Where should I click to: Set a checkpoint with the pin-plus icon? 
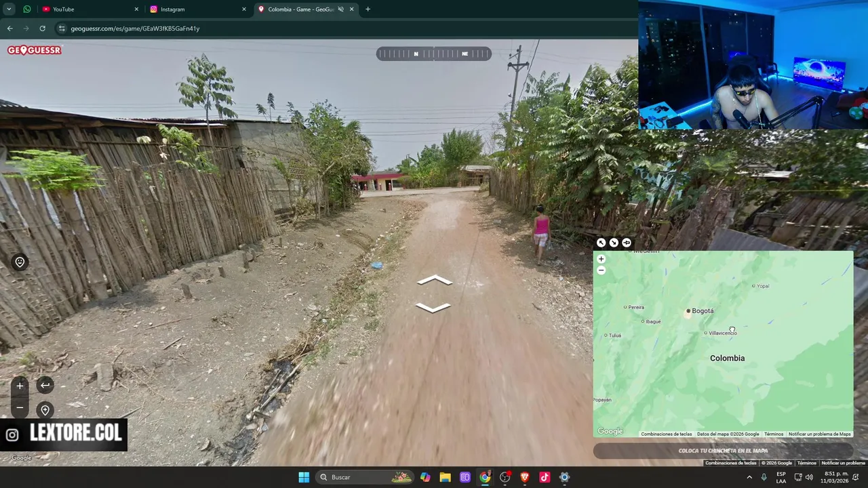pyautogui.click(x=45, y=410)
